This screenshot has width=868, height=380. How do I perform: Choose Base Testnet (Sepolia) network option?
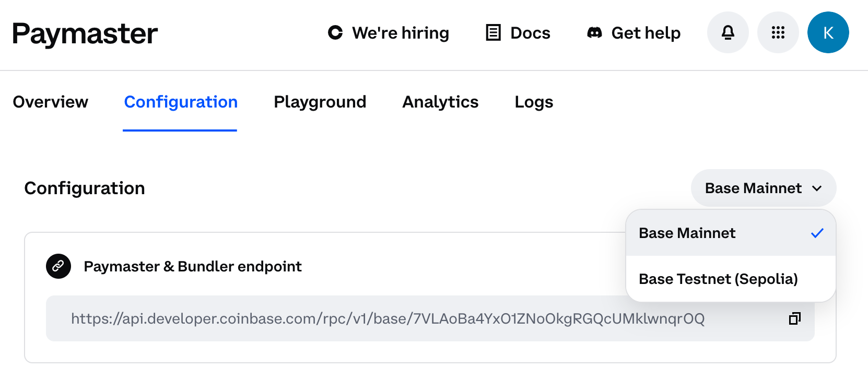pyautogui.click(x=731, y=279)
